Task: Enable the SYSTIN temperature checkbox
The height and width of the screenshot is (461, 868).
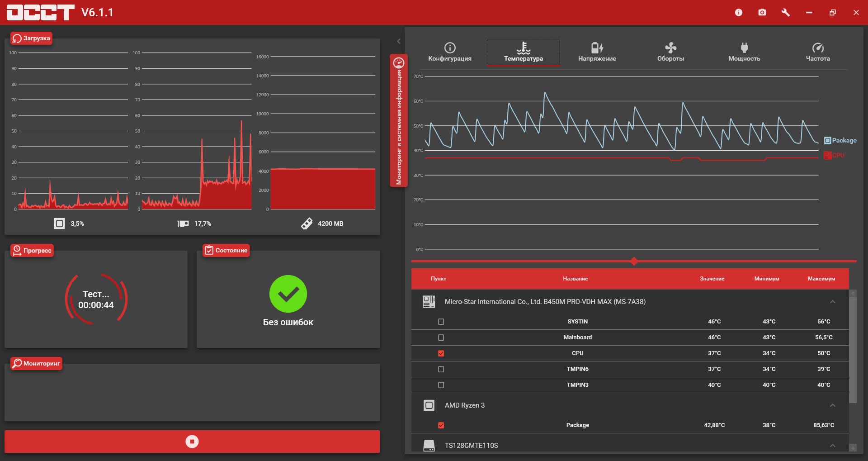Action: (441, 322)
